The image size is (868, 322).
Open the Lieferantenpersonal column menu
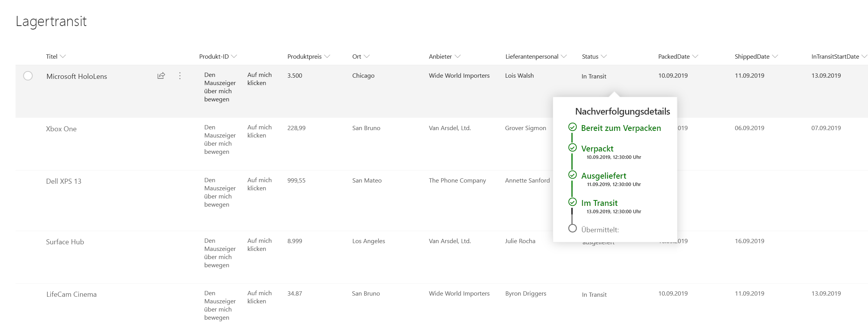[x=564, y=57]
